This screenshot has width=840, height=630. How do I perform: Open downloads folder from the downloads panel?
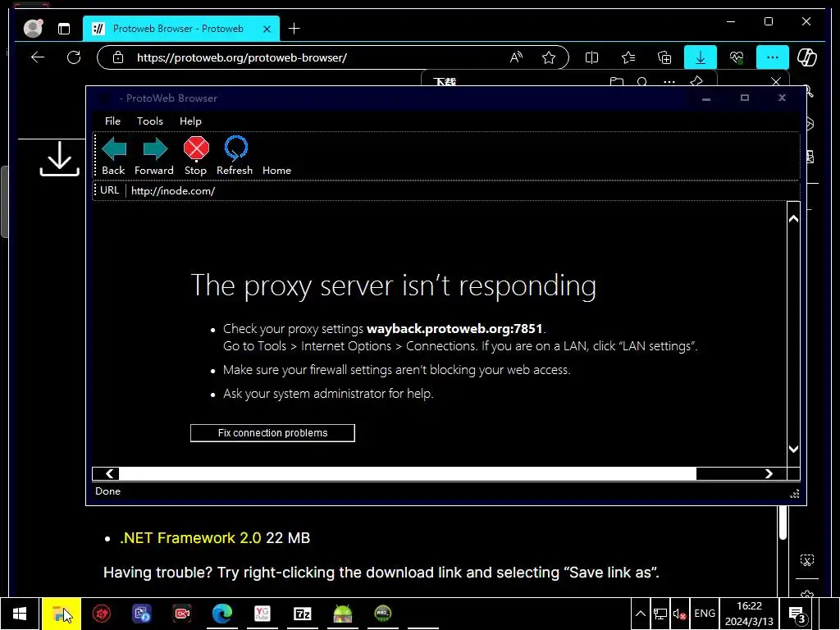click(x=617, y=81)
